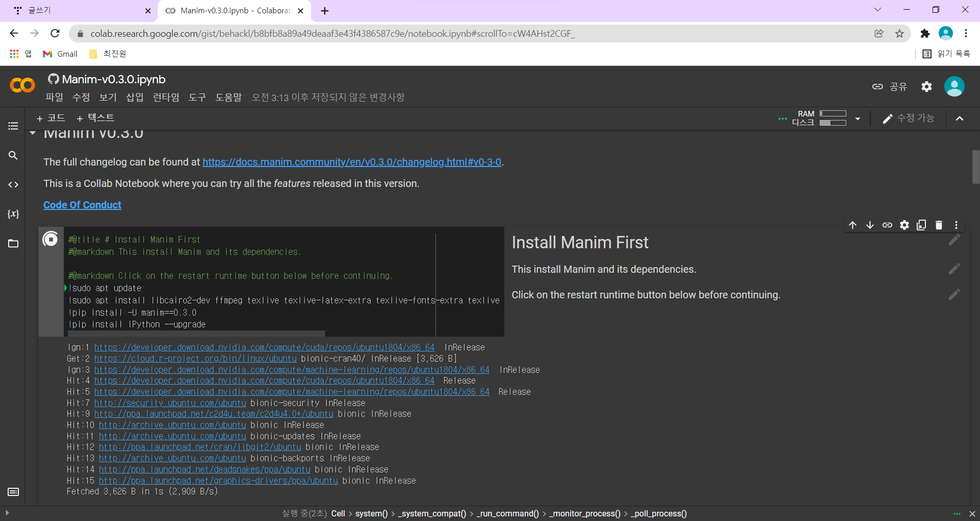This screenshot has width=980, height=521.
Task: Copy link to cell icon in cell toolbar
Action: tap(887, 225)
